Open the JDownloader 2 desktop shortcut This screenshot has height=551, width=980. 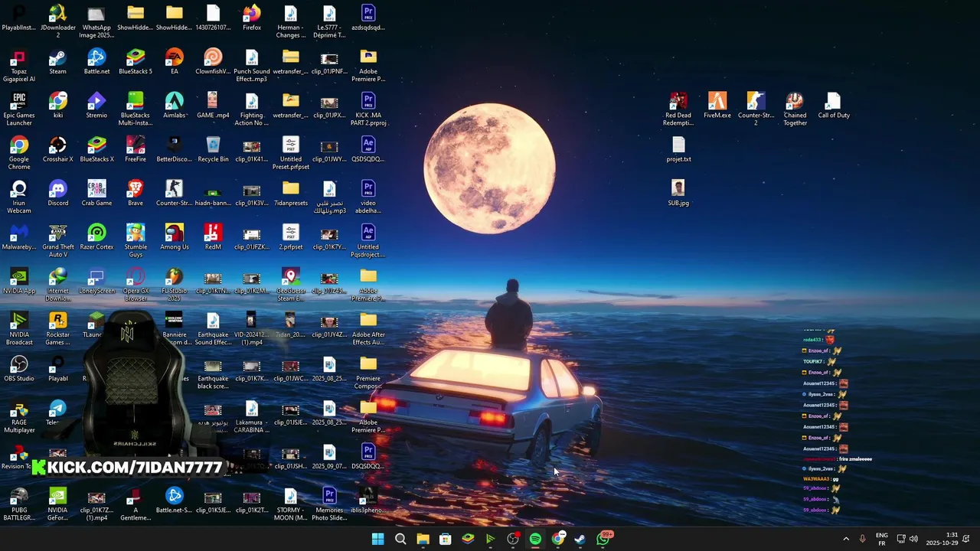(x=57, y=21)
